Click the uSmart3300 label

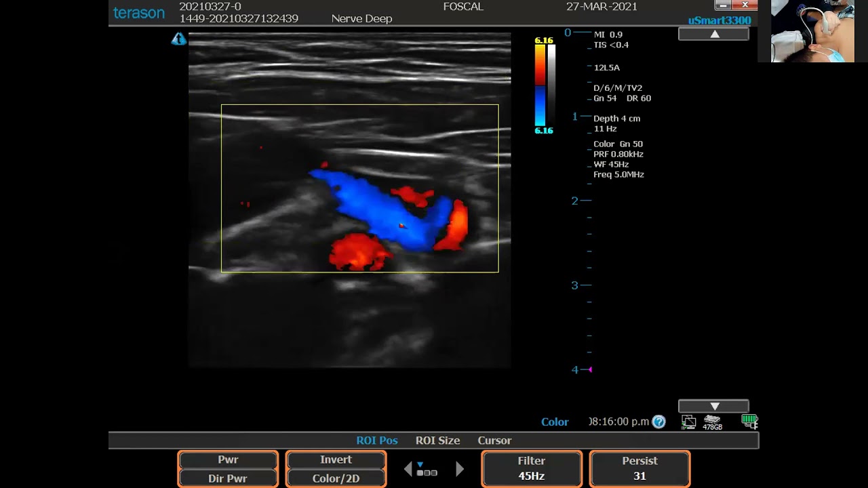(x=719, y=20)
